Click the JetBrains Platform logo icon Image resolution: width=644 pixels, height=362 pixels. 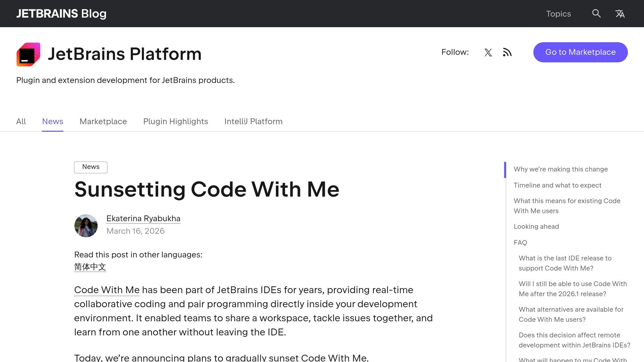28,54
